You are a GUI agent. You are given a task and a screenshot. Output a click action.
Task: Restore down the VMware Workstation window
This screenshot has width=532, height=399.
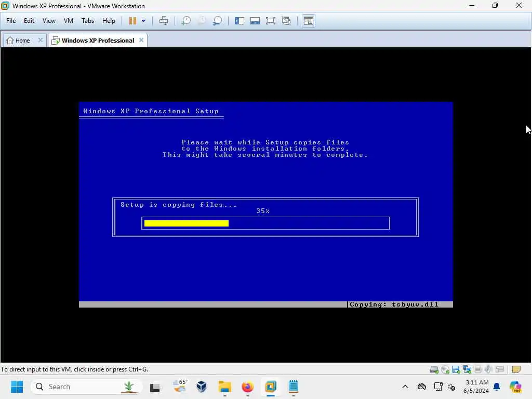[x=495, y=6]
